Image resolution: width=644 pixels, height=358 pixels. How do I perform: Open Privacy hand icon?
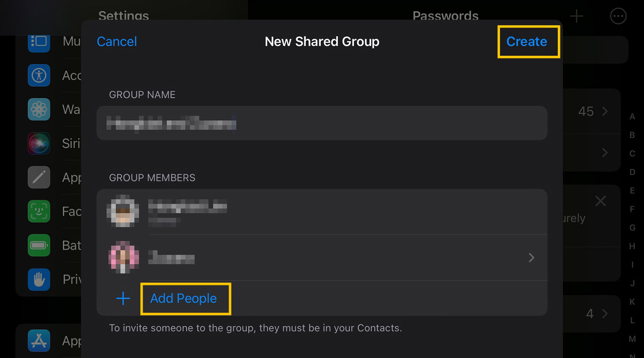tap(39, 279)
